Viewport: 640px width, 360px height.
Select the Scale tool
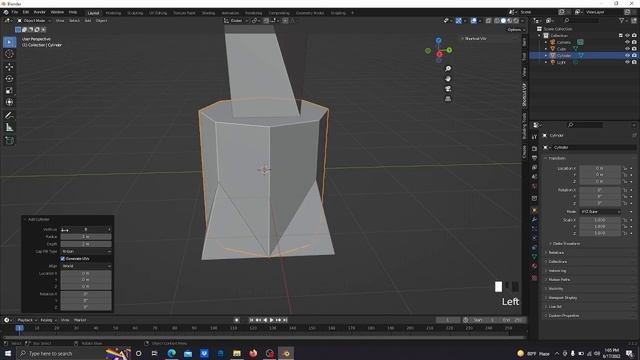(9, 91)
